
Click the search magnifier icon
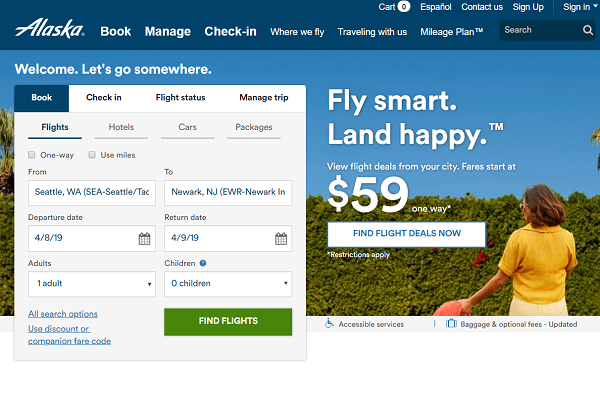pos(588,30)
